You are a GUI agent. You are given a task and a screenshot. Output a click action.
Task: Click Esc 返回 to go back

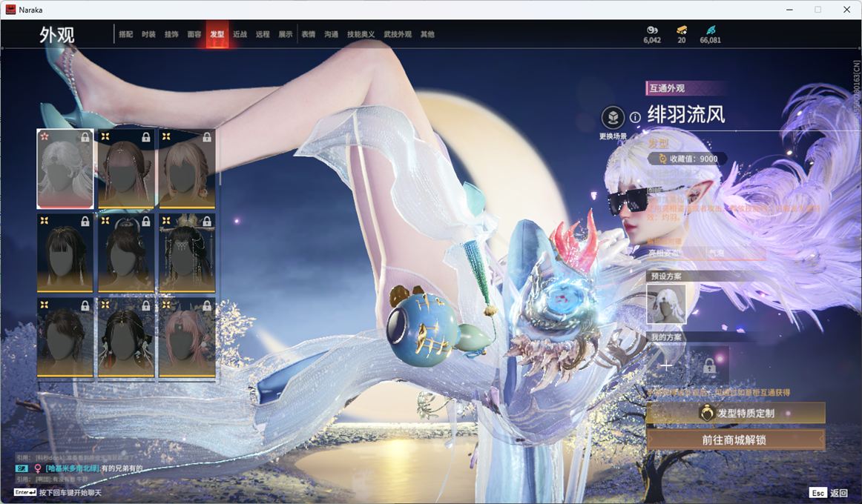(829, 493)
